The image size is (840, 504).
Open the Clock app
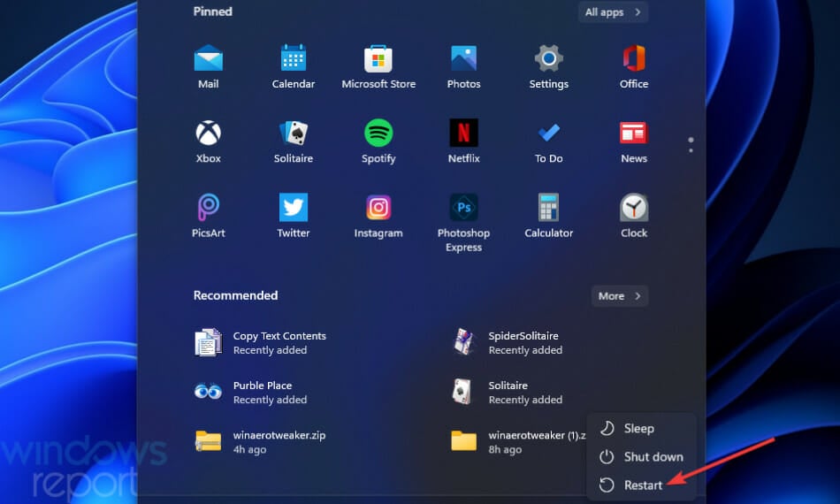[x=634, y=216]
